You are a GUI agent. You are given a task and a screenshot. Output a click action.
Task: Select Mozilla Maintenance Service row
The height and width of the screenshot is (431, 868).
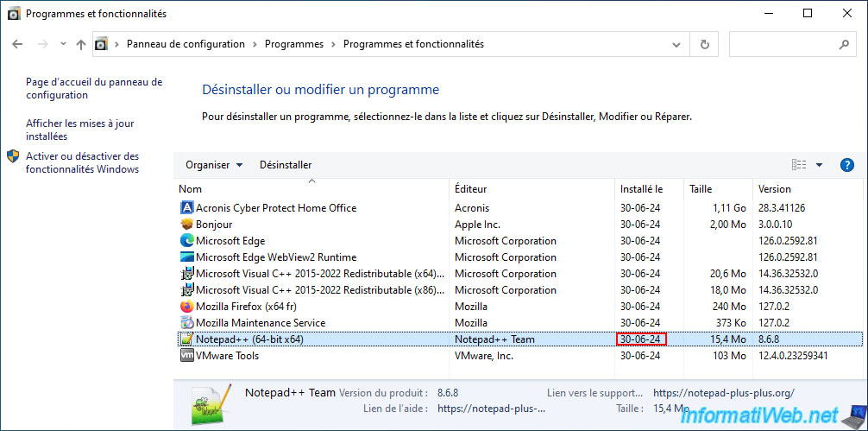coord(519,322)
